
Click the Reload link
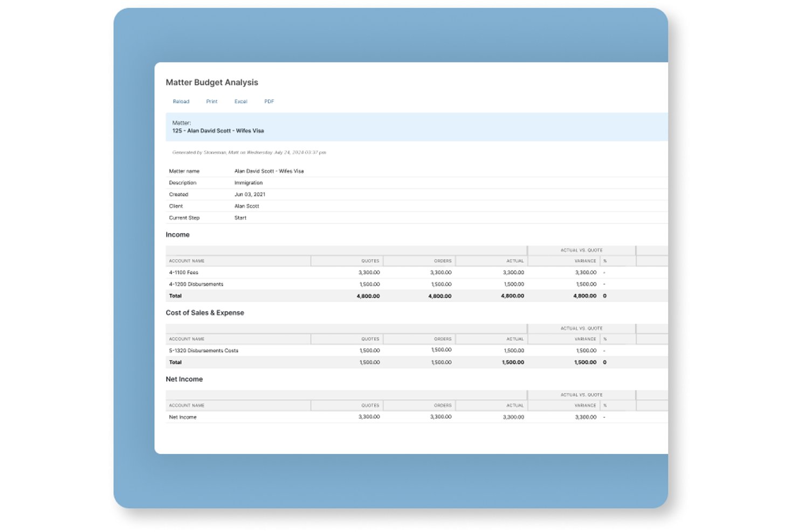[x=181, y=101]
